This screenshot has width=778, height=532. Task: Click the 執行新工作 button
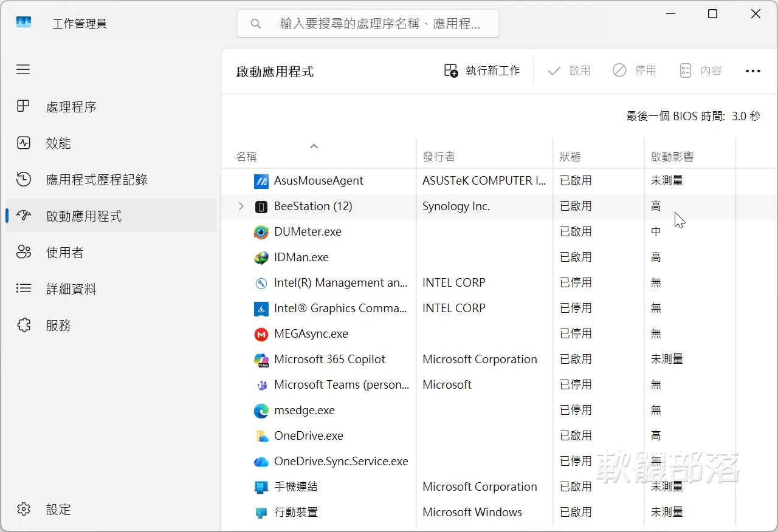pos(482,71)
